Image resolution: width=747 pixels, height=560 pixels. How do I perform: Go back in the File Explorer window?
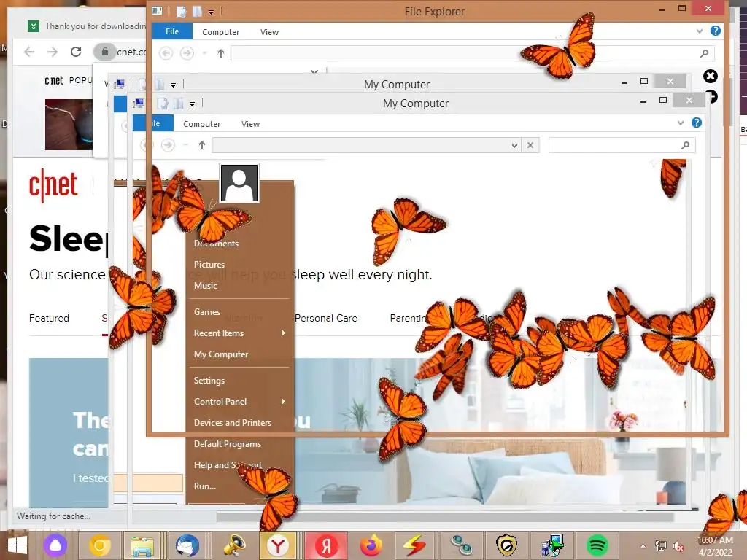point(166,52)
